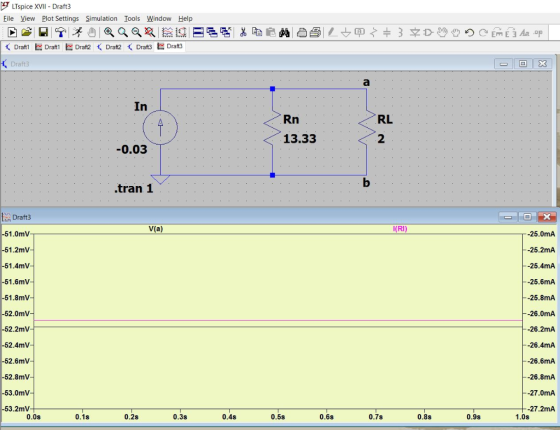This screenshot has width=560, height=430.
Task: Select the Draft3 waveform tab
Action: coord(170,46)
